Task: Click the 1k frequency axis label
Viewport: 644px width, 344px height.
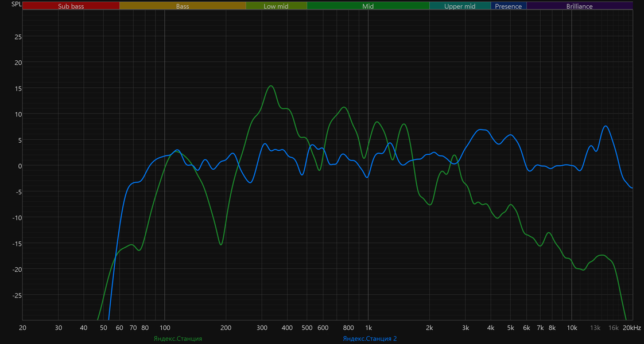Action: pos(368,327)
